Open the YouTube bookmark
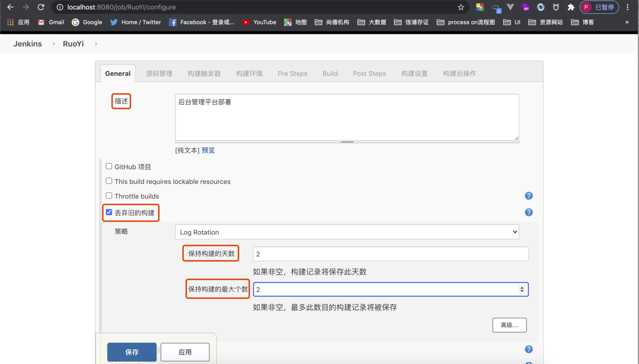This screenshot has width=639, height=364. click(259, 22)
